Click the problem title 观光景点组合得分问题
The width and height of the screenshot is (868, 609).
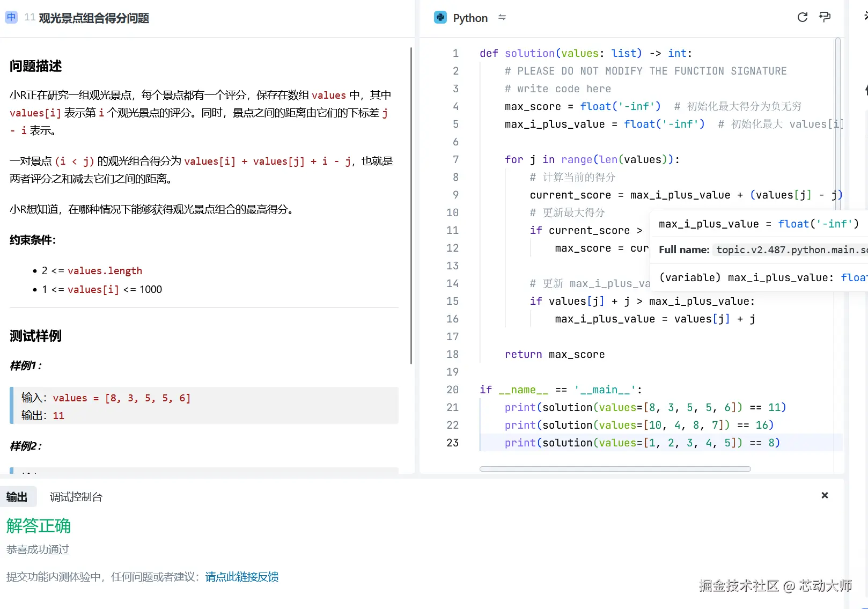coord(94,18)
